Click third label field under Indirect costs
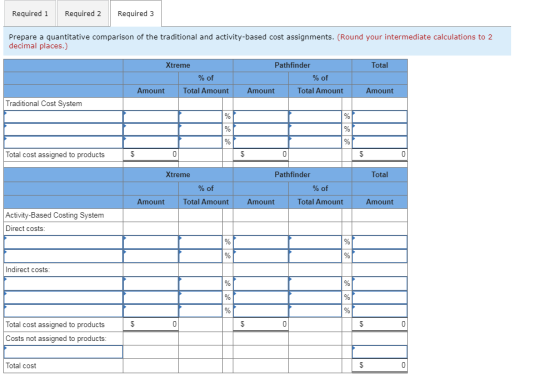This screenshot has width=560, height=376. click(x=63, y=311)
